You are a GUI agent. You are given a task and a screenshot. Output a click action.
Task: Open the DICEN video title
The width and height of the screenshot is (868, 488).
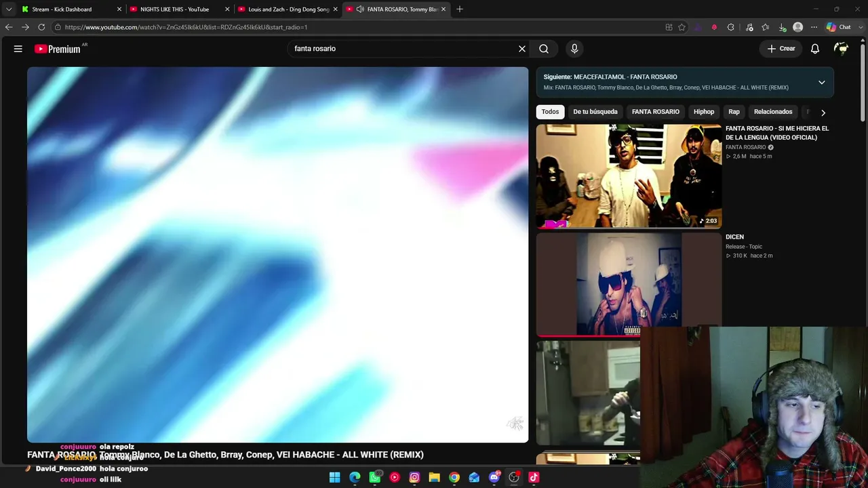734,237
